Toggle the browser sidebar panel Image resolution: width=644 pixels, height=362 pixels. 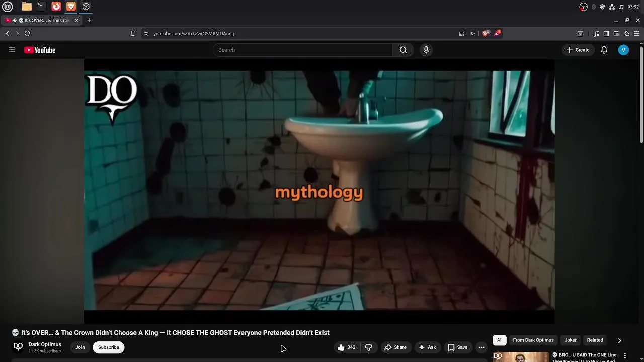pos(606,34)
